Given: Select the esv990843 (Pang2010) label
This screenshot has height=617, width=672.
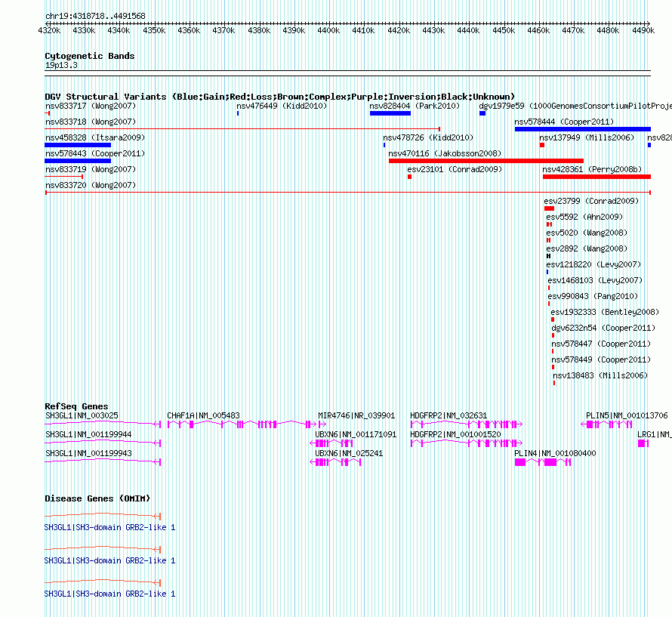Looking at the screenshot, I should click(x=593, y=296).
